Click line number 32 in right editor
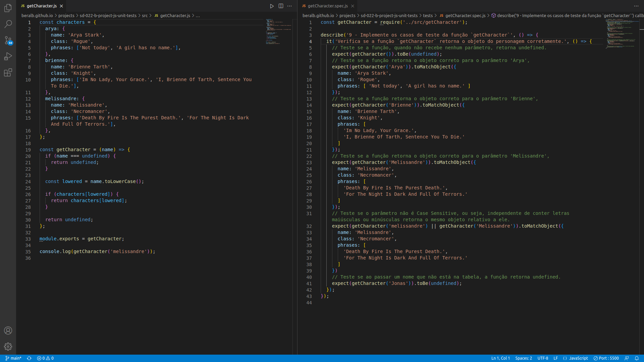The image size is (644, 362). [309, 226]
